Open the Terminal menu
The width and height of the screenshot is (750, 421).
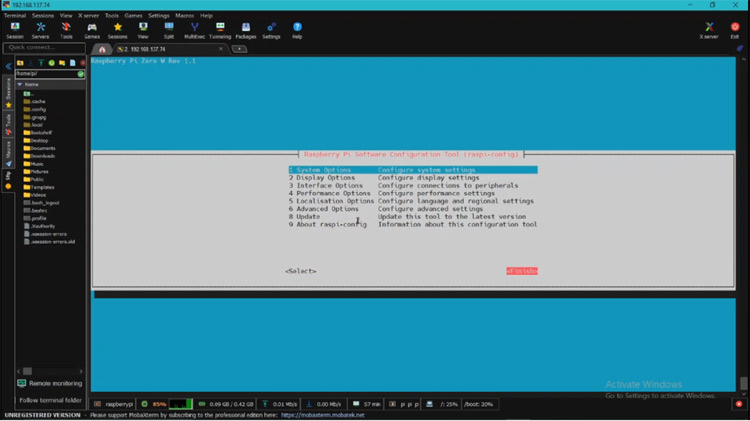pyautogui.click(x=15, y=15)
